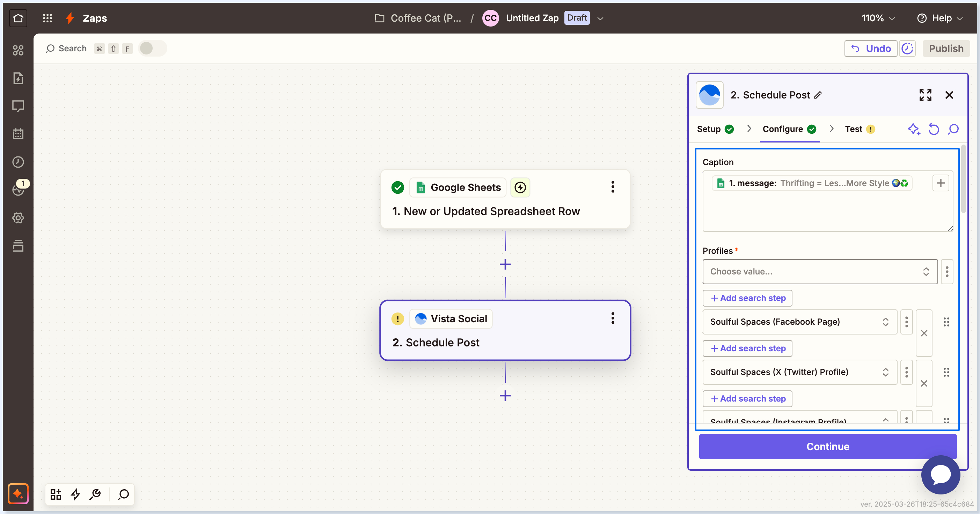Click drag handle beside X (Twitter) profile
Screen dimensions: 980x514
click(x=946, y=372)
